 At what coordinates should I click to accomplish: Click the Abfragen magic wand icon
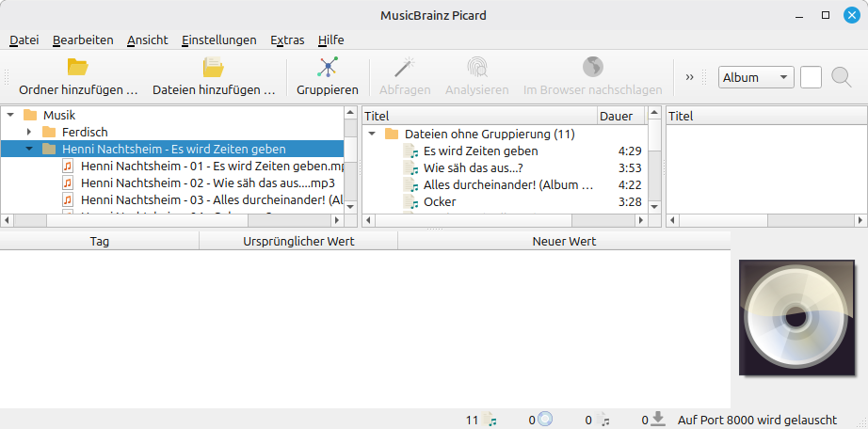point(405,68)
